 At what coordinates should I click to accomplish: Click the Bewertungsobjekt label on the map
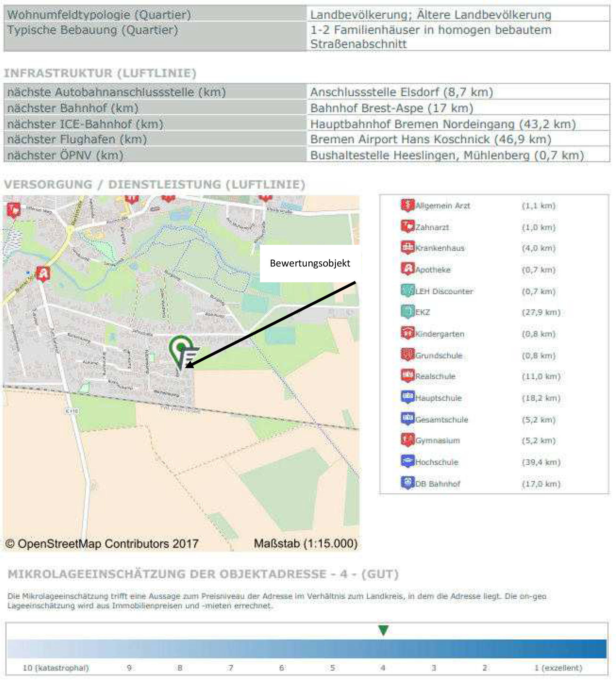point(310,264)
